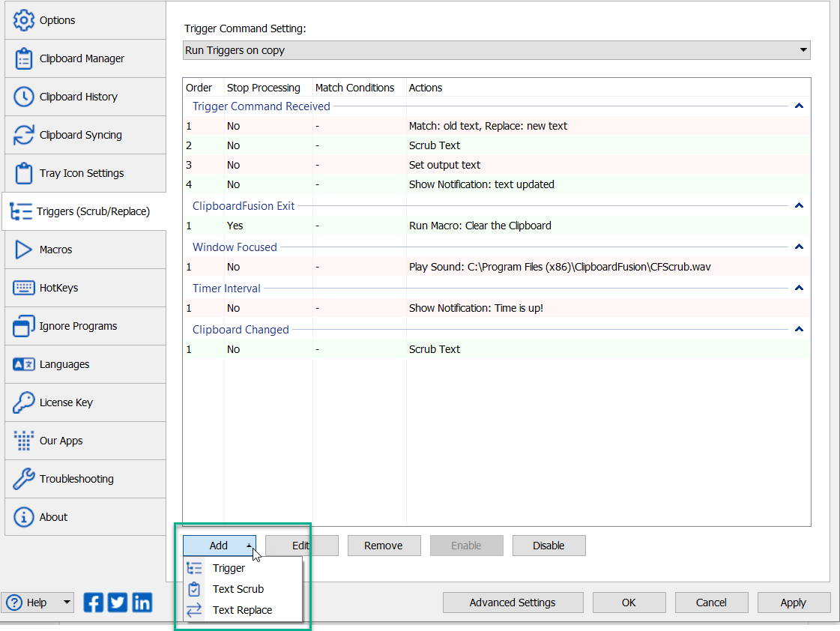Viewport: 840px width, 631px height.
Task: Select the 'Set output text' trigger row
Action: tap(497, 165)
